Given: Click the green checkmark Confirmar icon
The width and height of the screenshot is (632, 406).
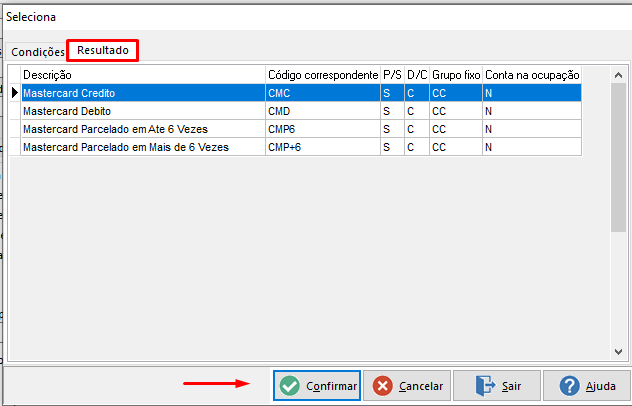Looking at the screenshot, I should (x=290, y=386).
